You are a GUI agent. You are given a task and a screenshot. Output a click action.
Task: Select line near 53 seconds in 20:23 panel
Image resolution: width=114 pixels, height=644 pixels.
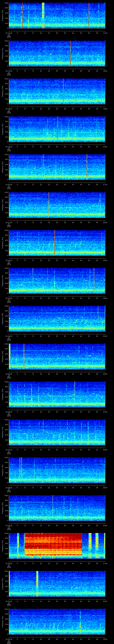click(x=94, y=280)
